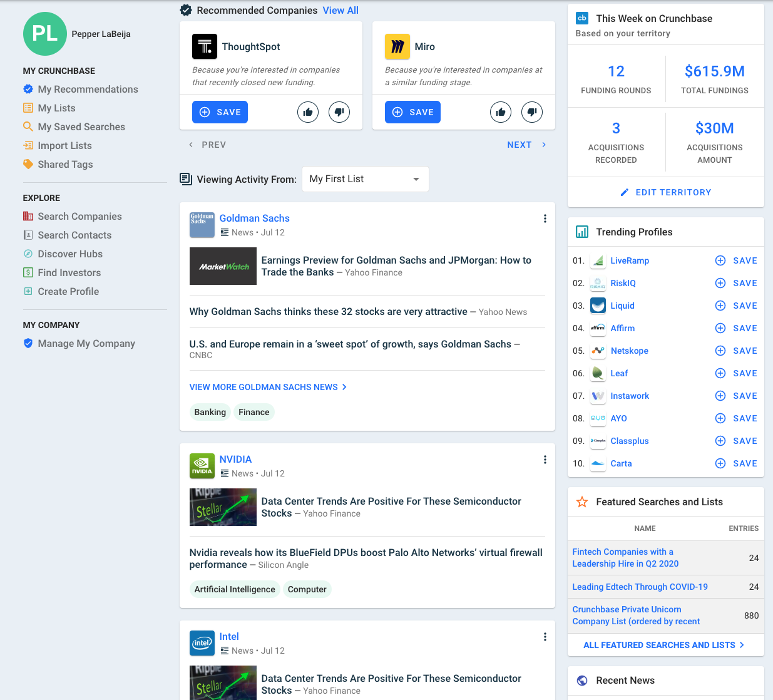Click the Banking category tag

coord(210,412)
